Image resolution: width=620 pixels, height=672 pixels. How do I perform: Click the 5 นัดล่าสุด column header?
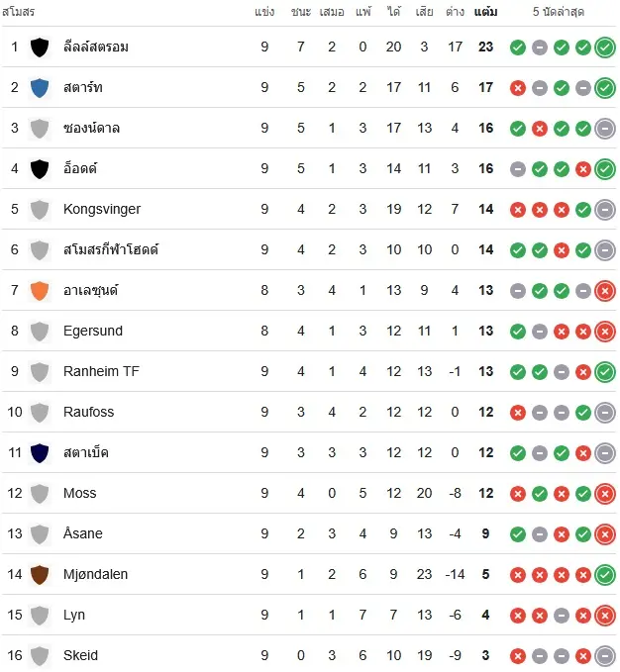tap(563, 12)
